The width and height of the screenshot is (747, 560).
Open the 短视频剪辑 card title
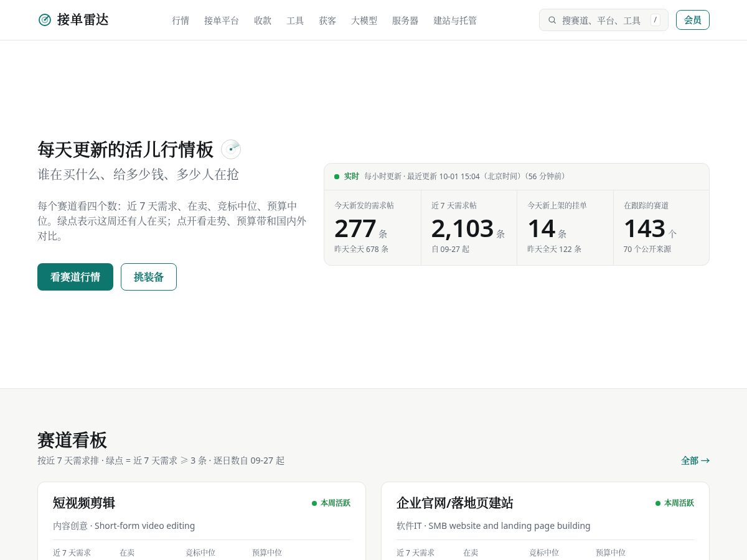84,503
